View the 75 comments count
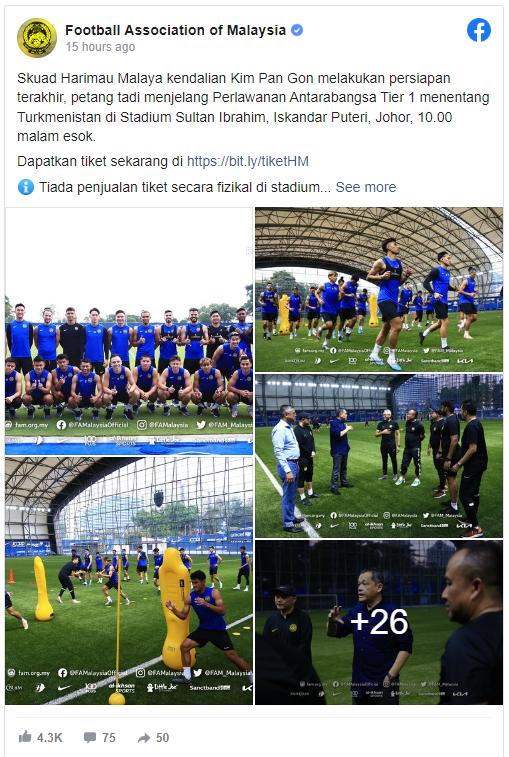The image size is (509, 757). 109,737
